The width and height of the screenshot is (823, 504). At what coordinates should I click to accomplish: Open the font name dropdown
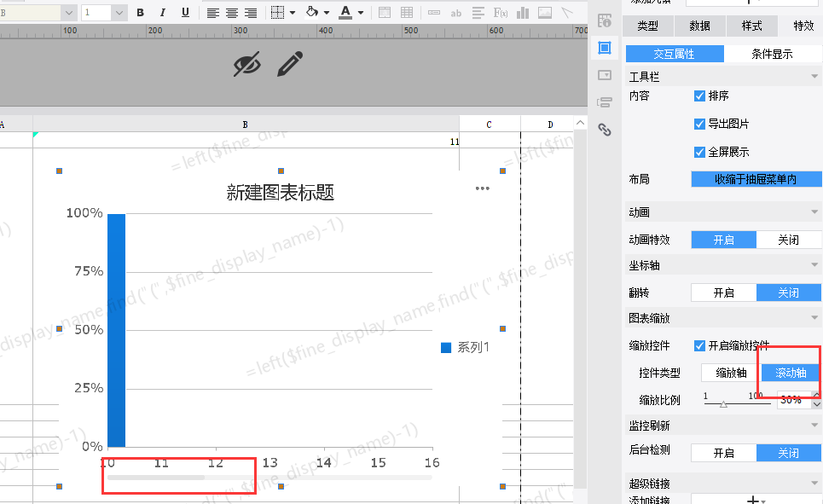tap(69, 13)
